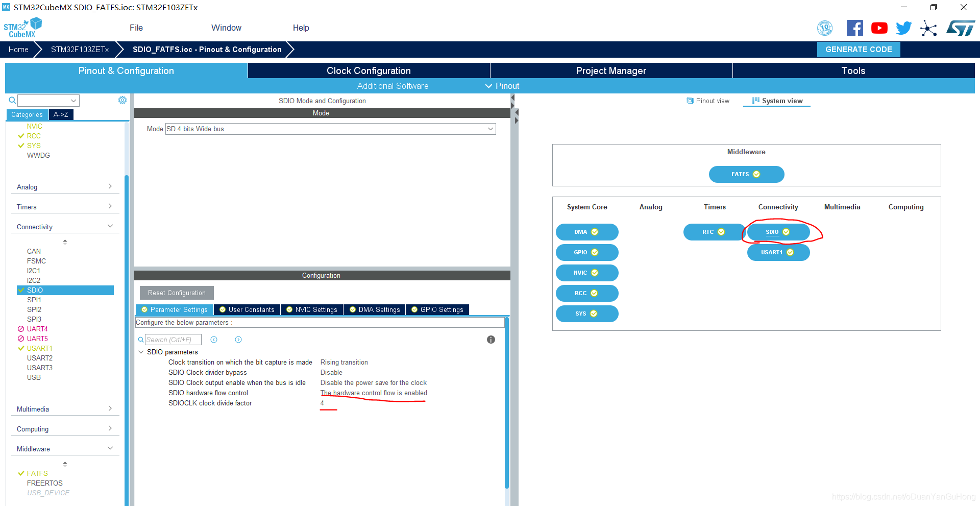
Task: Select USART1 in peripheral tree
Action: click(39, 348)
